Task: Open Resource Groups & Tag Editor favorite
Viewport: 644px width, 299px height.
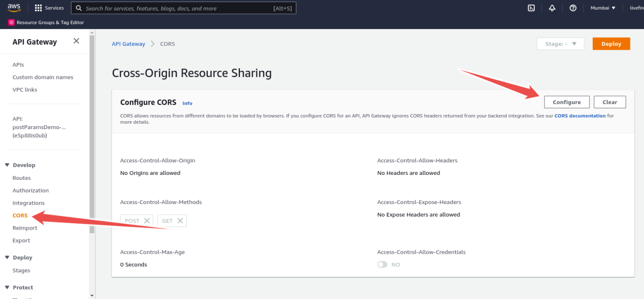Action: tap(45, 22)
